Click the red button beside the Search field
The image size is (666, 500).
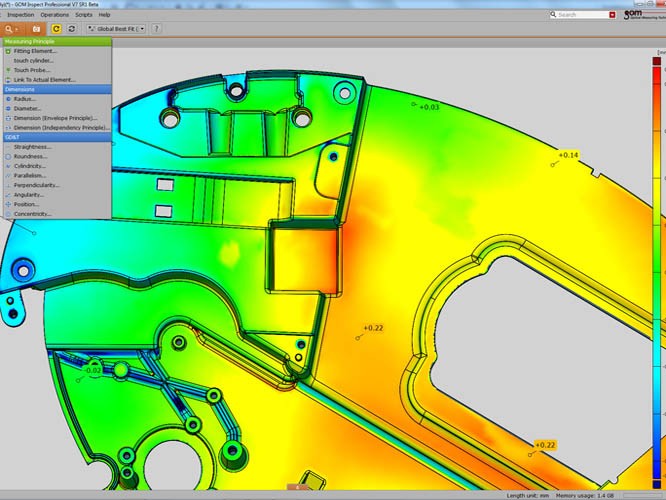point(612,15)
